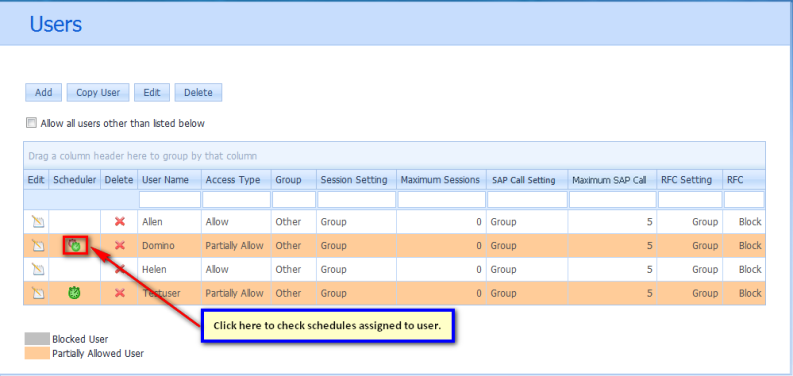793x376 pixels.
Task: Sort by Access Type column header
Action: coord(236,180)
